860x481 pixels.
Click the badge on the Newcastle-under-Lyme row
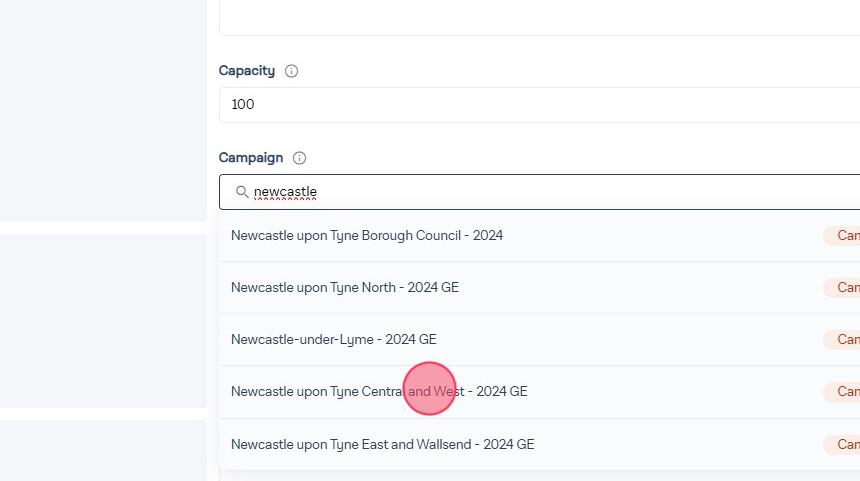[x=842, y=340]
